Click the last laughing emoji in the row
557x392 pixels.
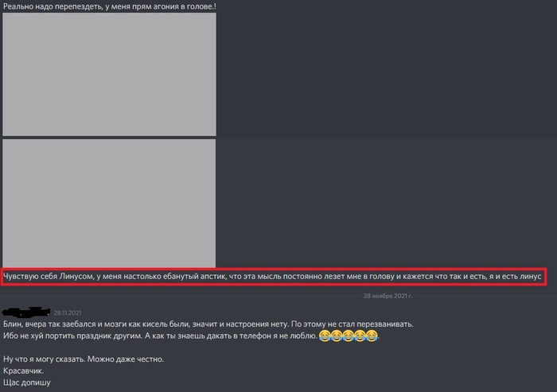pyautogui.click(x=372, y=336)
